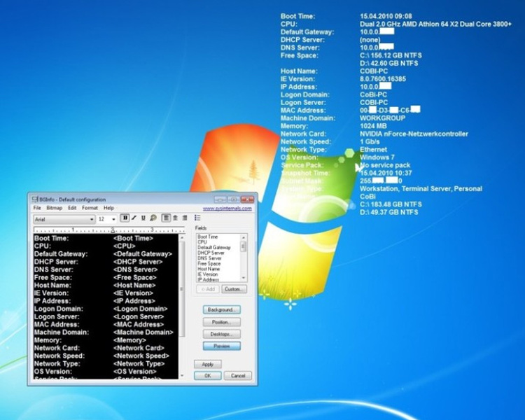The image size is (525, 420).
Task: Select IE Version in Fields list
Action: [x=208, y=274]
